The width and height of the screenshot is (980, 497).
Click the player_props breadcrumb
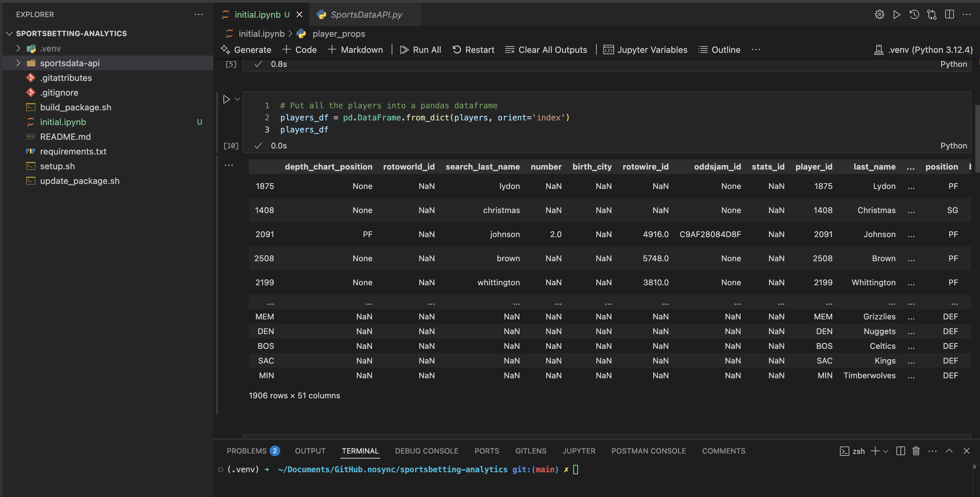[338, 34]
